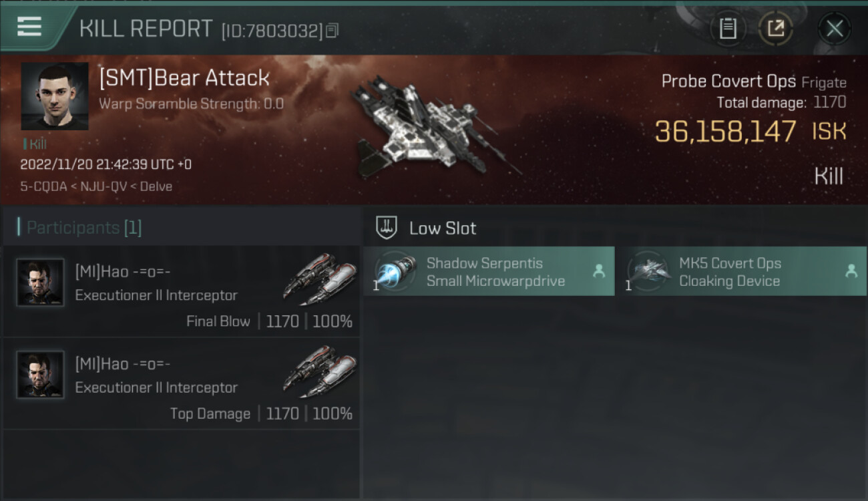Click the 36,158,147 ISK value

pyautogui.click(x=750, y=132)
